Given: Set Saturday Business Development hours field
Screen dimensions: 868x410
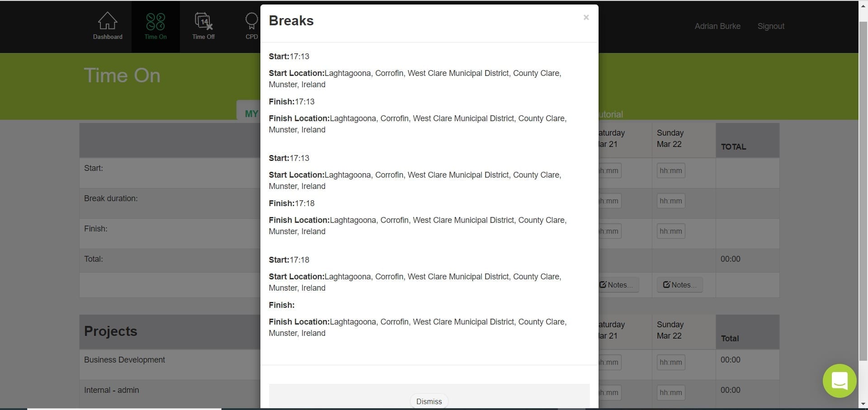Looking at the screenshot, I should (610, 362).
